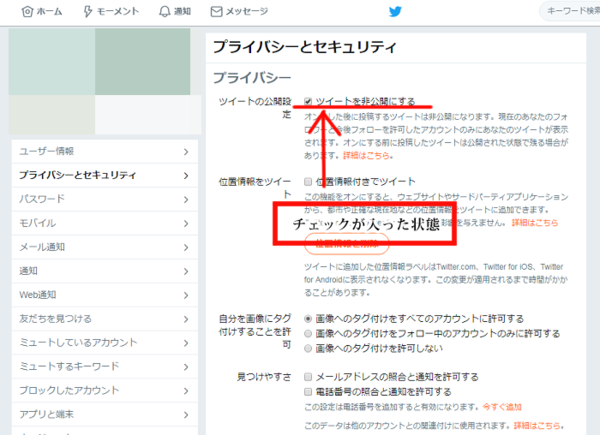The image size is (600, 435).
Task: Check 電話番号の照合と通知を許可する
Action: click(x=308, y=392)
